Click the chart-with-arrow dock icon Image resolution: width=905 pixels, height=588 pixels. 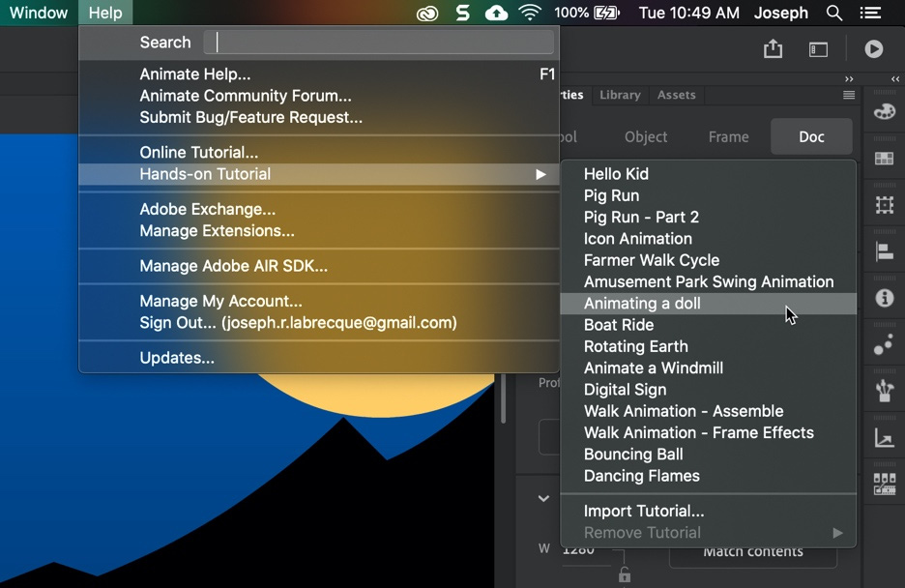pyautogui.click(x=885, y=438)
